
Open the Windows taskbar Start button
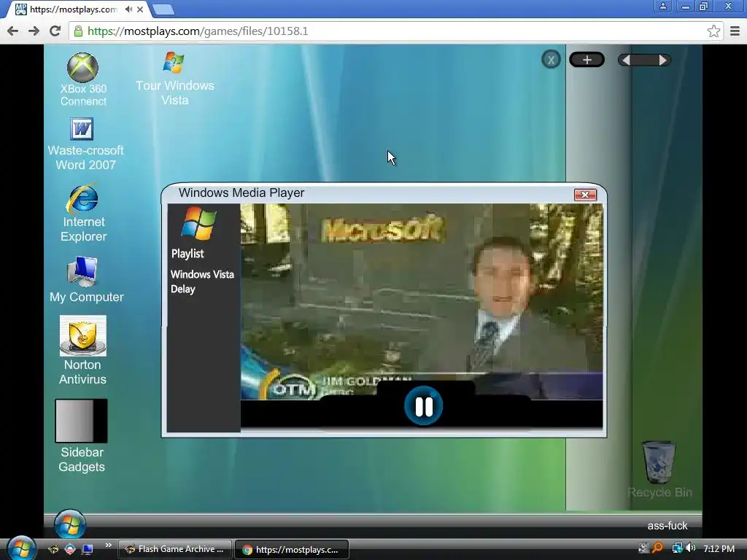(x=21, y=548)
